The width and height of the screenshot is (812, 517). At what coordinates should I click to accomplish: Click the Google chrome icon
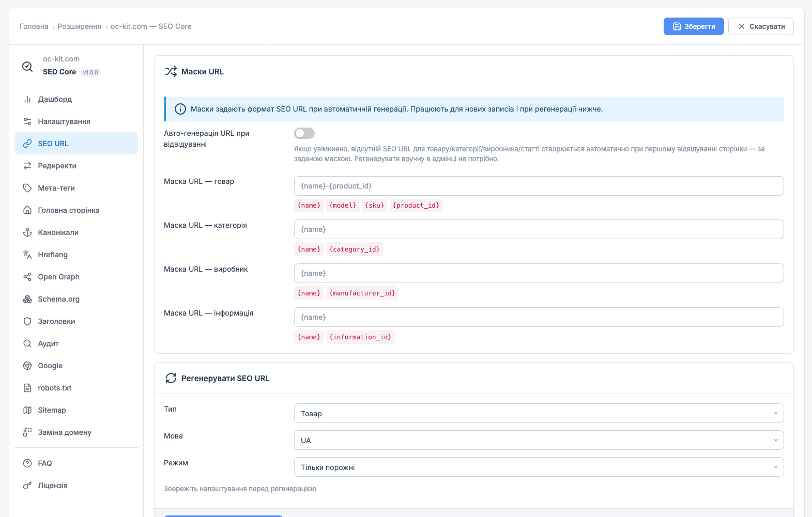click(27, 366)
